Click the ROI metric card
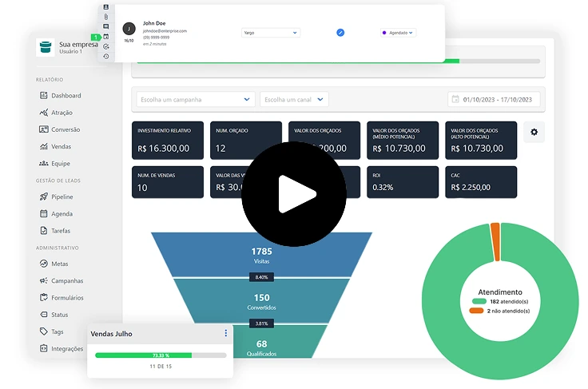The height and width of the screenshot is (389, 588). pos(402,181)
